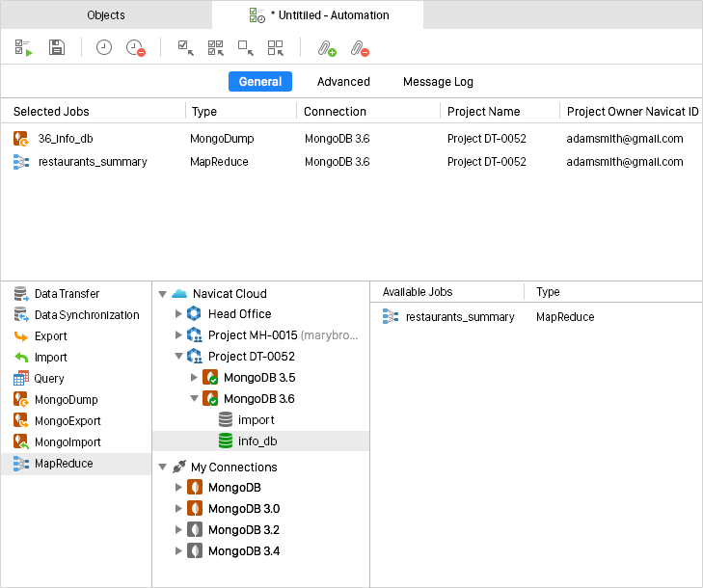Select the Head Office project
Viewport: 703px width, 588px height.
239,313
